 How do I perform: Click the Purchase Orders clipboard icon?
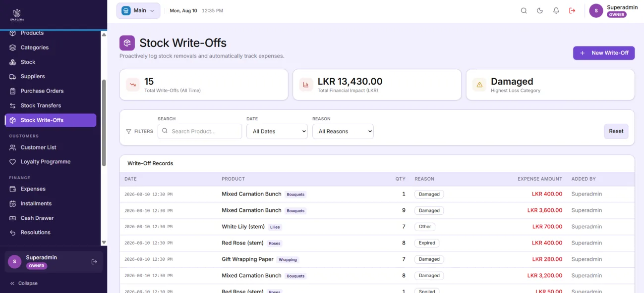tap(13, 91)
